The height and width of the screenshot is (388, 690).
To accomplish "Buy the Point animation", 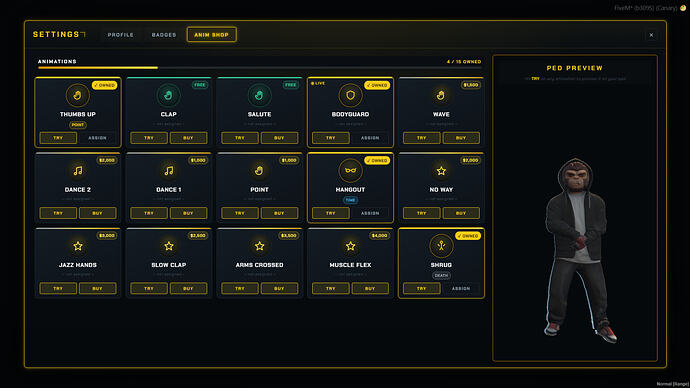I will [279, 213].
